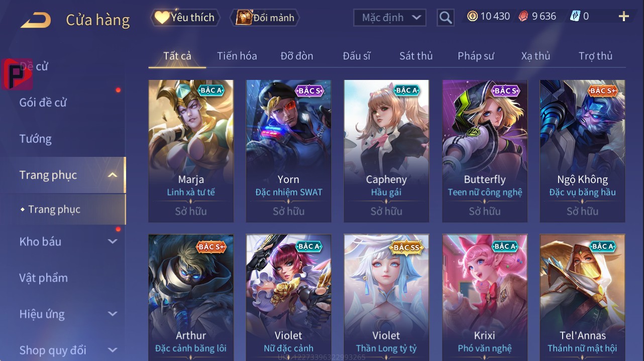The image size is (644, 361).
Task: Open Tướng in the sidebar
Action: coord(35,139)
